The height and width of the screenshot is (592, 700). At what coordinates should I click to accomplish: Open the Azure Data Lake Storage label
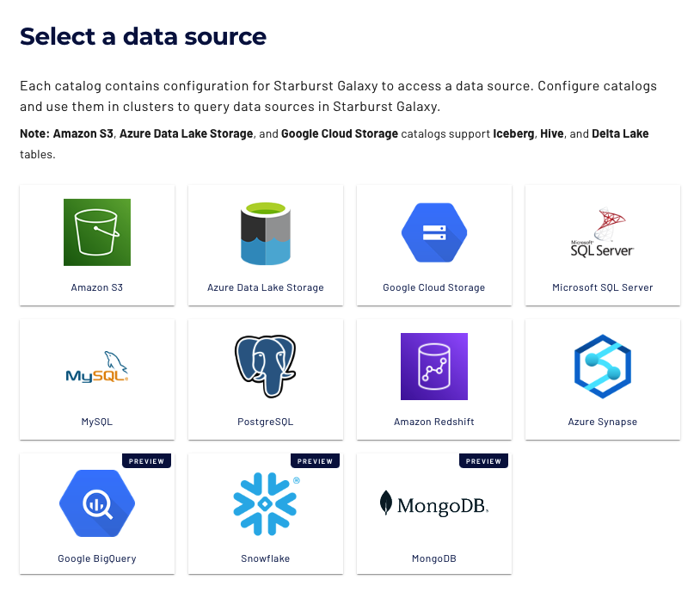[266, 287]
